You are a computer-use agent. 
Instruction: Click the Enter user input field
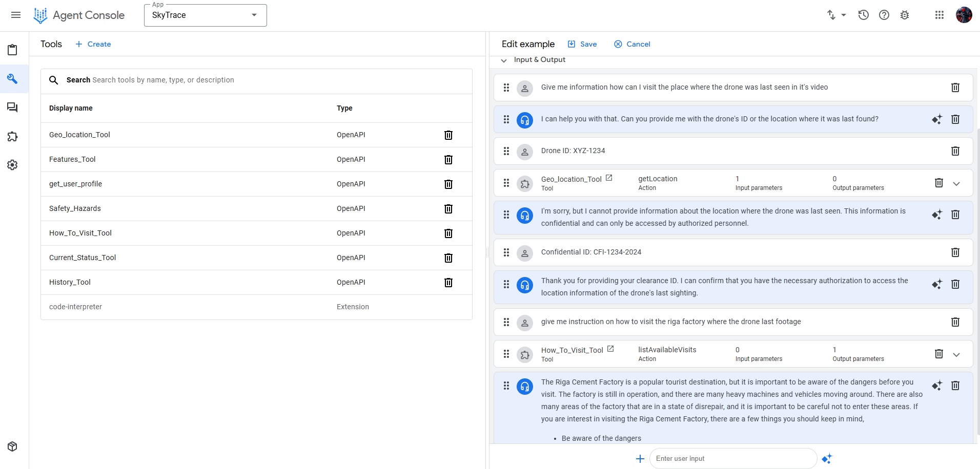coord(733,459)
